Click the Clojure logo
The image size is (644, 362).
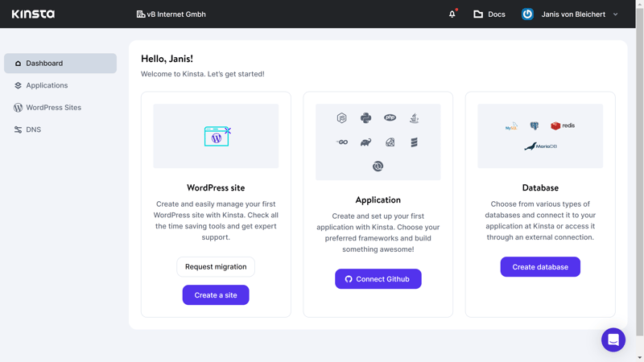pyautogui.click(x=378, y=167)
